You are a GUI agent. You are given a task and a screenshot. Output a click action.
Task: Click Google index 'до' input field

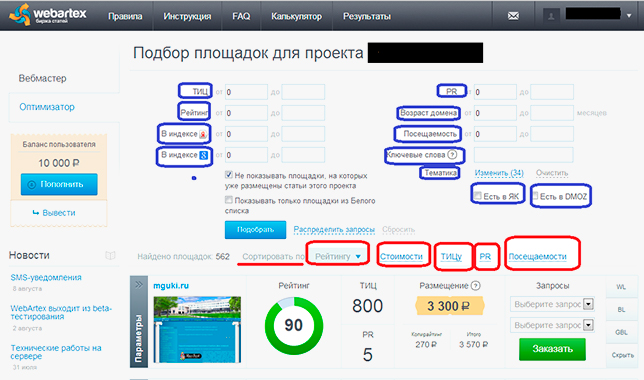click(303, 155)
